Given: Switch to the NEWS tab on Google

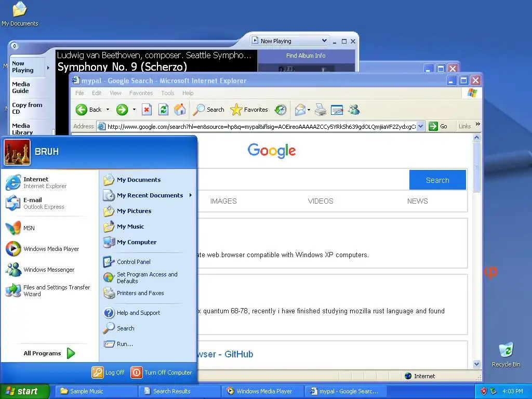Looking at the screenshot, I should pyautogui.click(x=417, y=201).
